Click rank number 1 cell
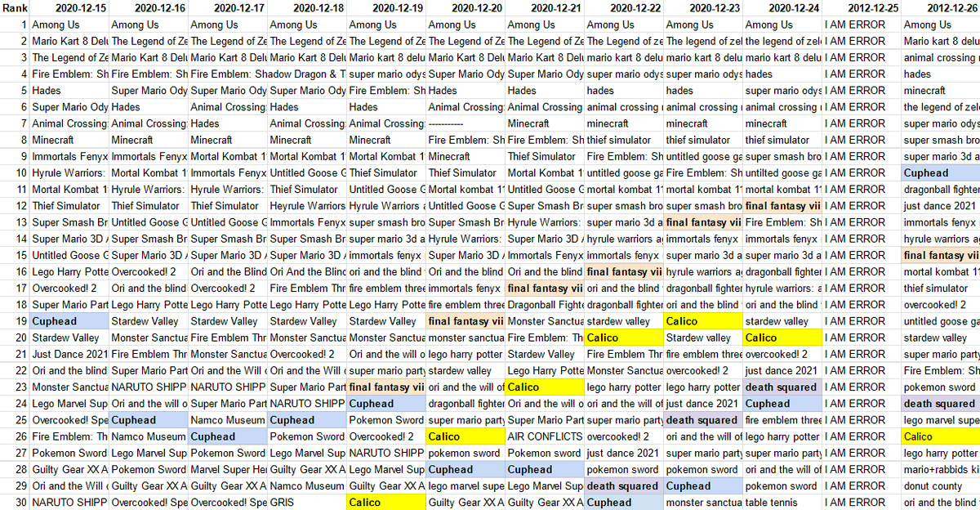 pos(15,25)
